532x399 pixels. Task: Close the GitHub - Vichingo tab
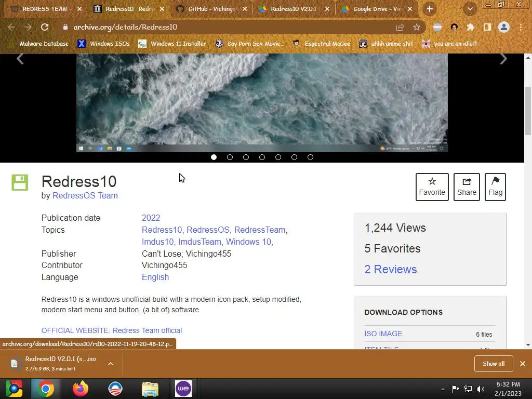[x=245, y=9]
